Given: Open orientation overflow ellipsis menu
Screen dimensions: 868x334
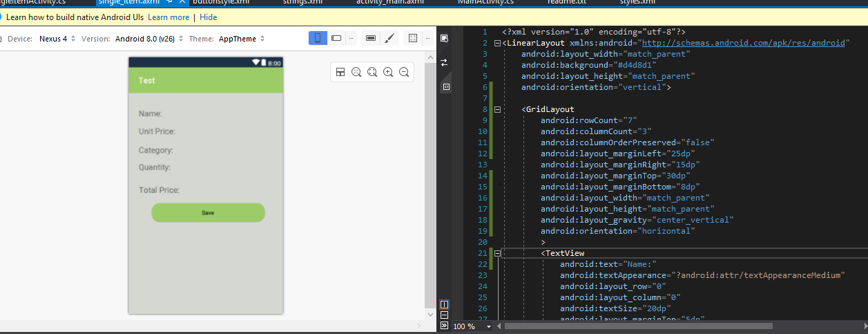Looking at the screenshot, I should click(x=352, y=38).
